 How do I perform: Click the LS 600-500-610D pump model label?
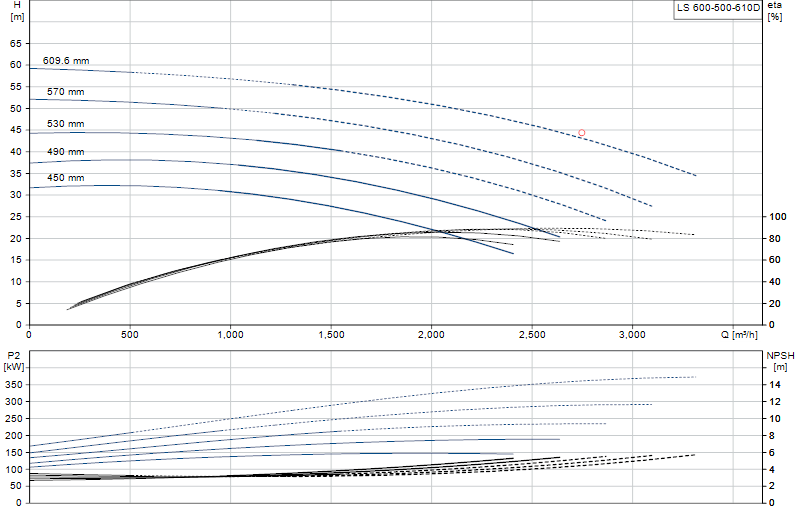(718, 8)
